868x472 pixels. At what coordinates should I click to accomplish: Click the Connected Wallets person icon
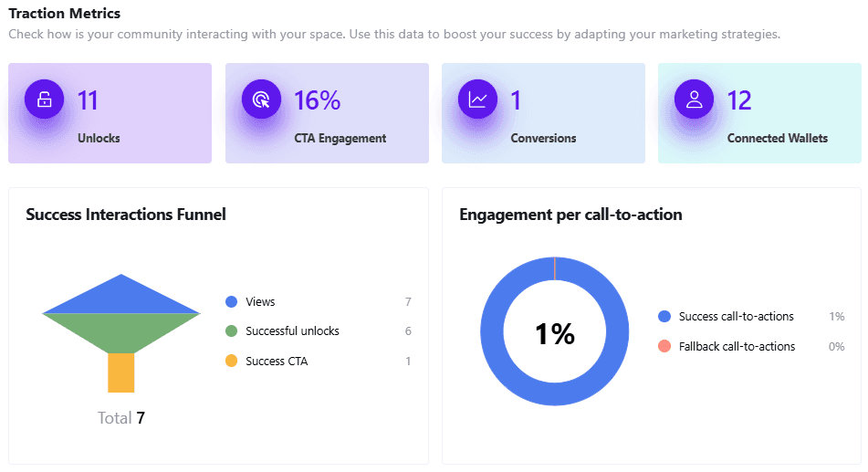pos(694,100)
